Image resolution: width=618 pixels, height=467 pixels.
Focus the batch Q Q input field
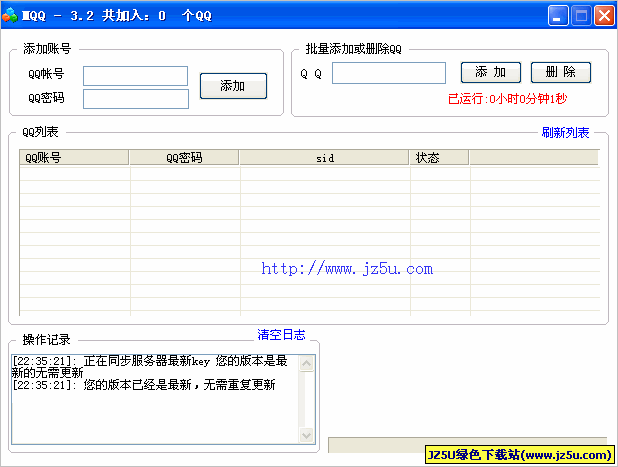point(389,73)
